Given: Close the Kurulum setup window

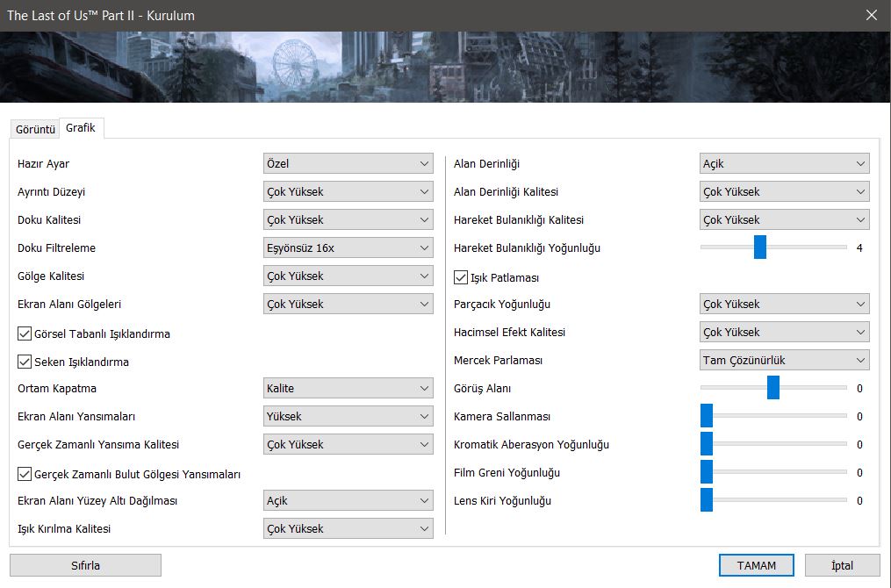Looking at the screenshot, I should tap(871, 15).
